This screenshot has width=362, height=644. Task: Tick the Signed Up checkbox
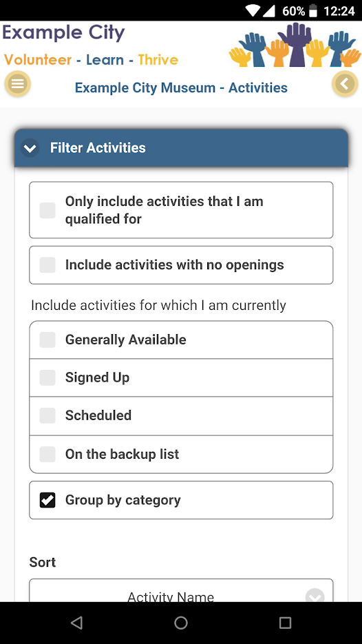pyautogui.click(x=181, y=377)
